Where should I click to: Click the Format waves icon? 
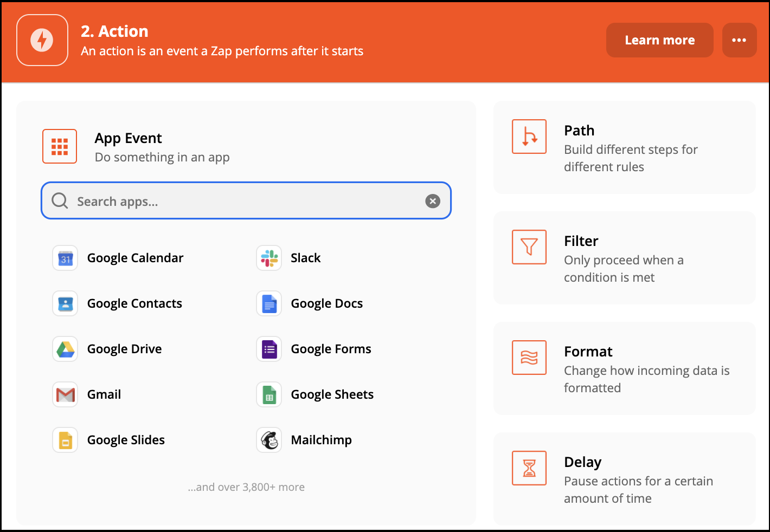click(529, 358)
